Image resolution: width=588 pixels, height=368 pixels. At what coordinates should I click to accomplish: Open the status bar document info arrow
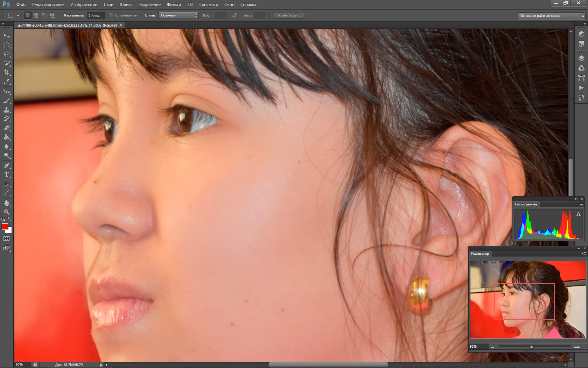[x=101, y=365]
